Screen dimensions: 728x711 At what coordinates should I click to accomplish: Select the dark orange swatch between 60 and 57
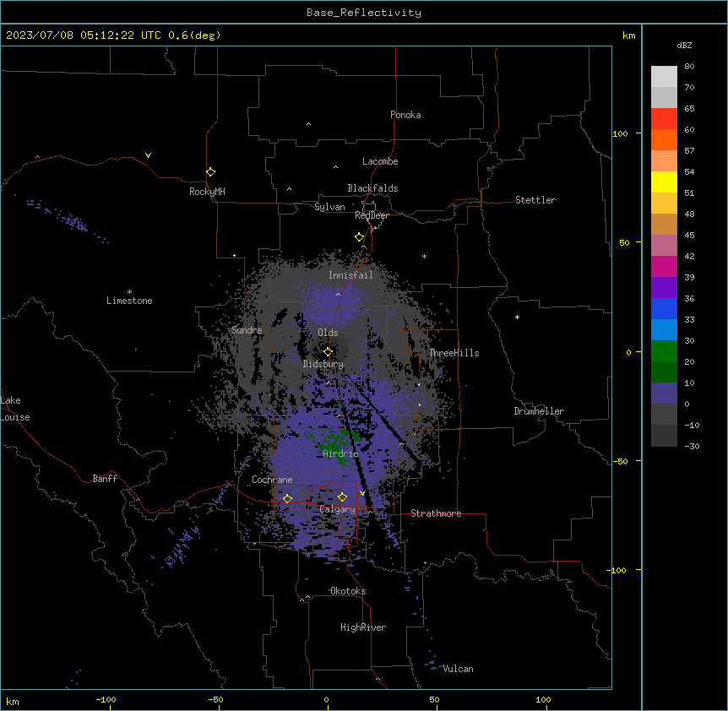[x=664, y=139]
